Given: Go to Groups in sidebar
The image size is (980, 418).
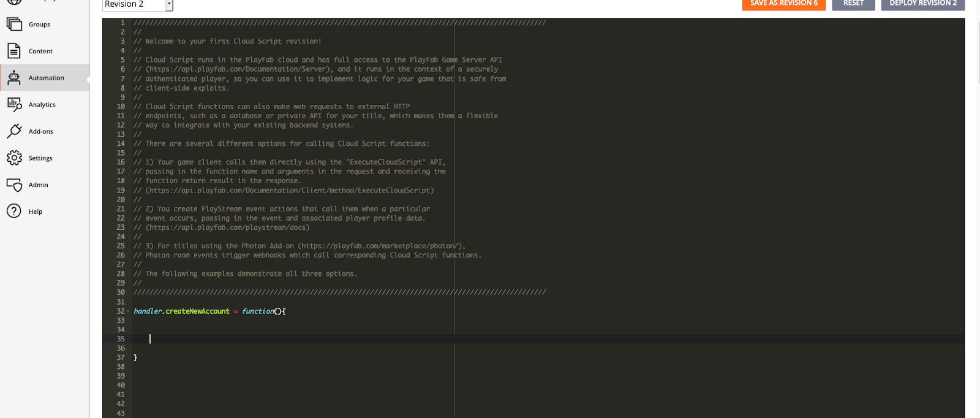Looking at the screenshot, I should (39, 25).
